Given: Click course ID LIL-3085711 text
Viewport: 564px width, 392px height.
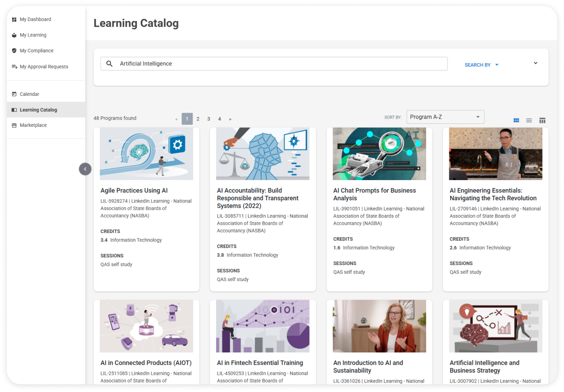Looking at the screenshot, I should [x=230, y=216].
